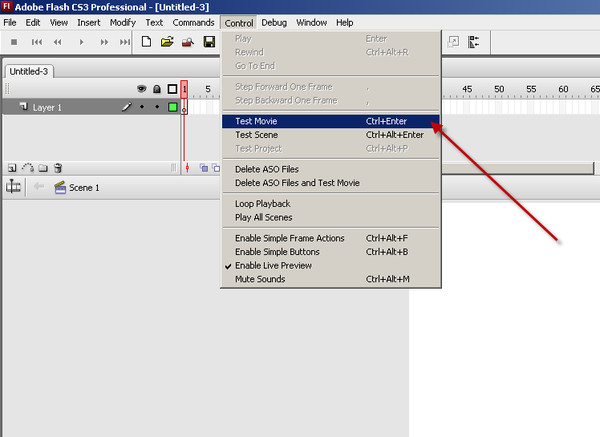Uncheck Enable Live Preview
Image resolution: width=600 pixels, height=437 pixels.
(331, 266)
